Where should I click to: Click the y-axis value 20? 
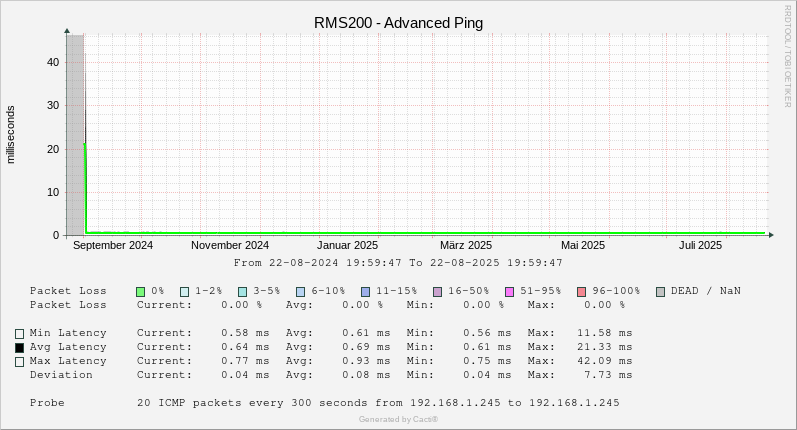(53, 149)
